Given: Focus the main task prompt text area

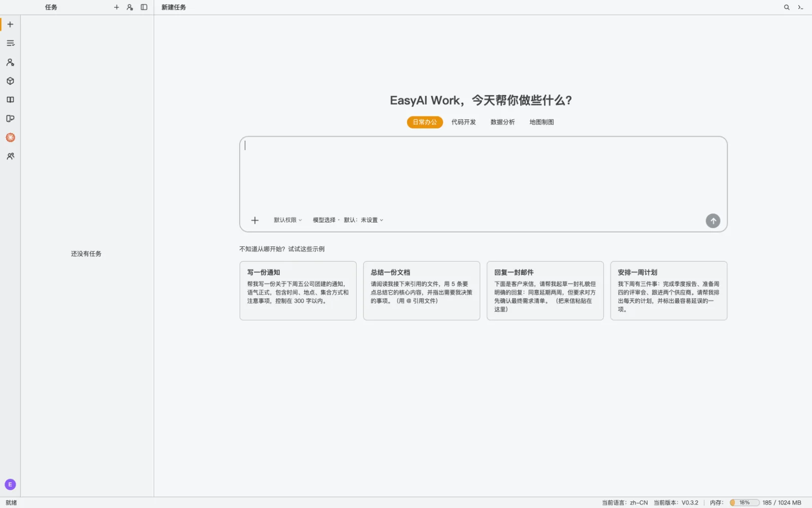Looking at the screenshot, I should coord(483,174).
